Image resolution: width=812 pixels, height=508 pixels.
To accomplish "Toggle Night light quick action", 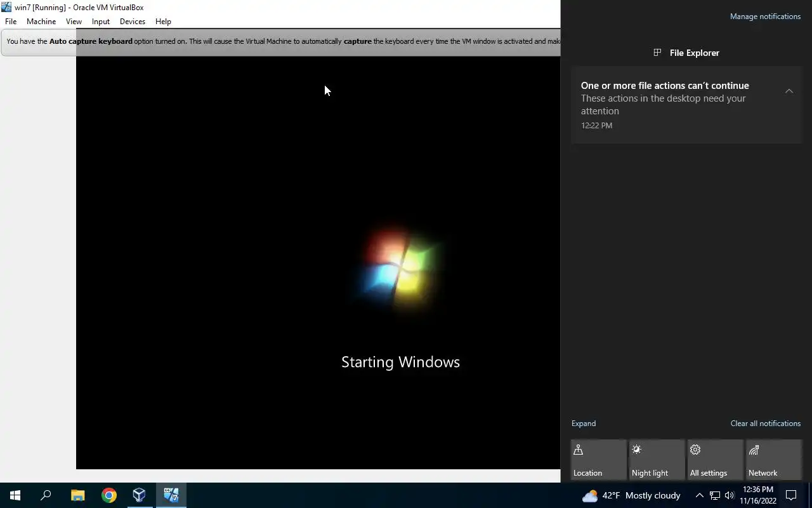I will [657, 460].
